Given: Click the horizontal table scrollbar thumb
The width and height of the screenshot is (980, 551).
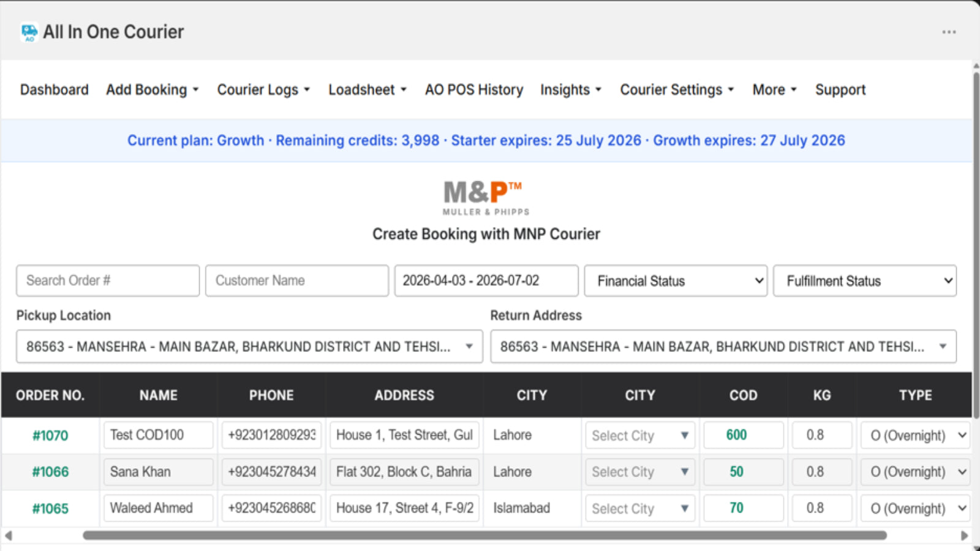Looking at the screenshot, I should (484, 536).
